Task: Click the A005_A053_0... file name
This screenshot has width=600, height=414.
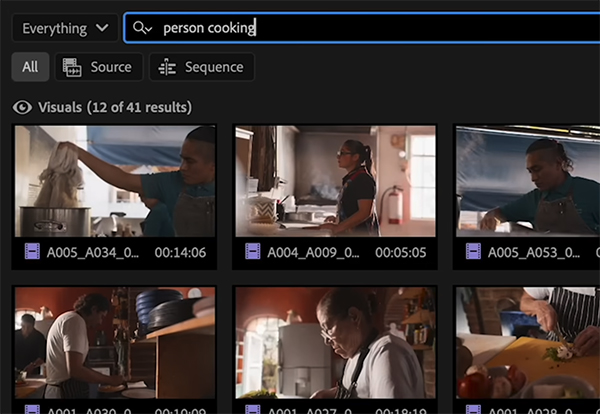Action: 533,253
